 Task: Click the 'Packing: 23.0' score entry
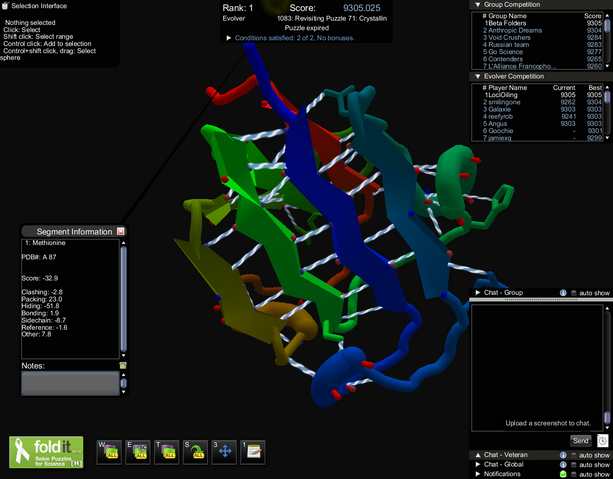coord(42,299)
